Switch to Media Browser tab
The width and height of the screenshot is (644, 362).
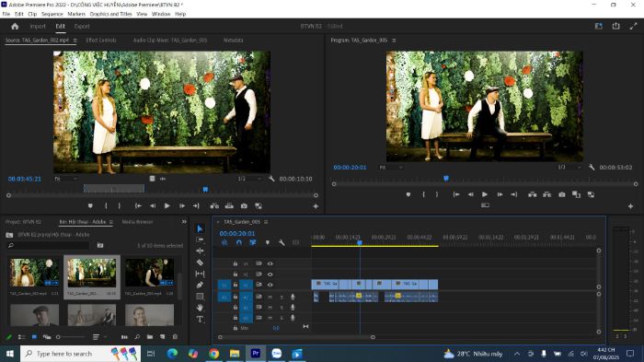[x=137, y=222]
